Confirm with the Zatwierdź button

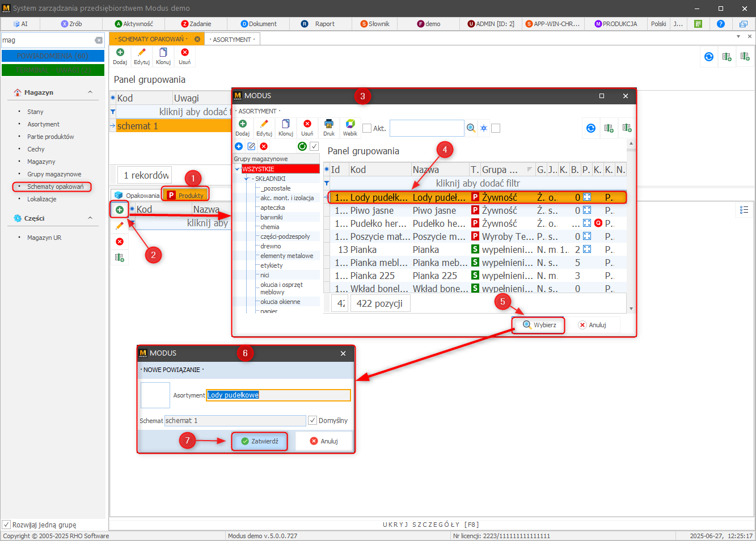point(259,441)
